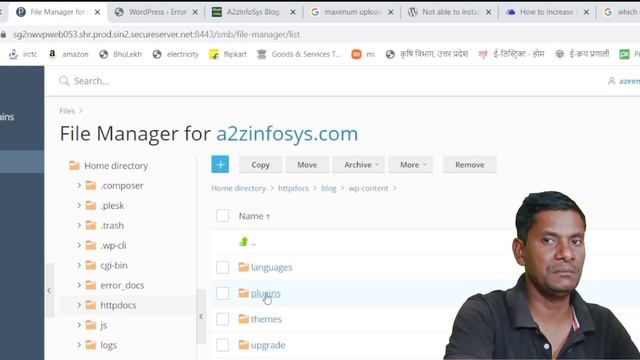Expand the .plesk tree folder

[x=79, y=205]
